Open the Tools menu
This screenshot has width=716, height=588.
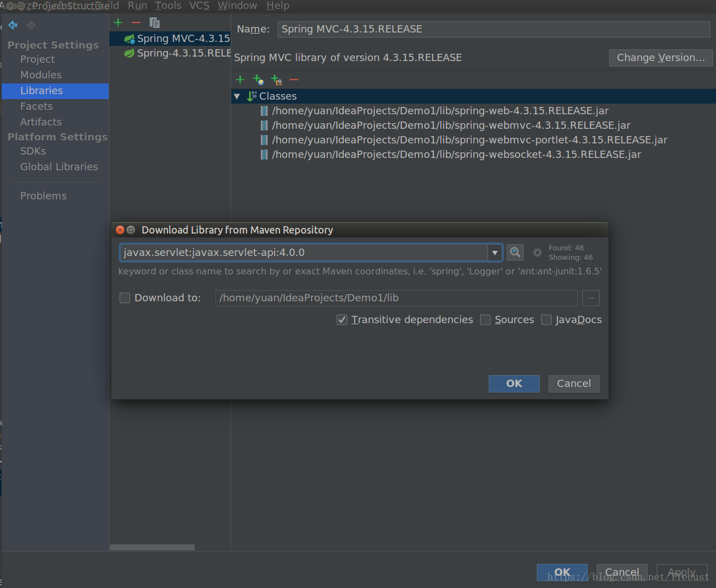point(168,6)
